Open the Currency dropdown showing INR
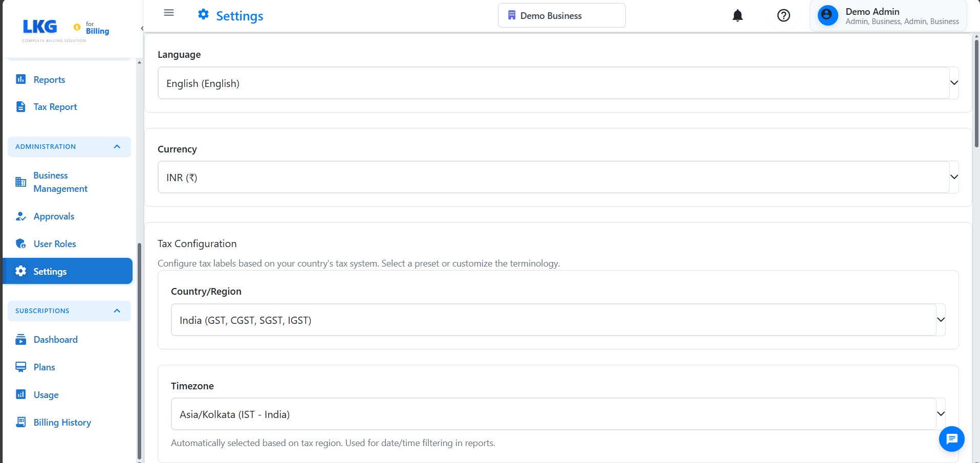This screenshot has height=463, width=980. pos(558,177)
